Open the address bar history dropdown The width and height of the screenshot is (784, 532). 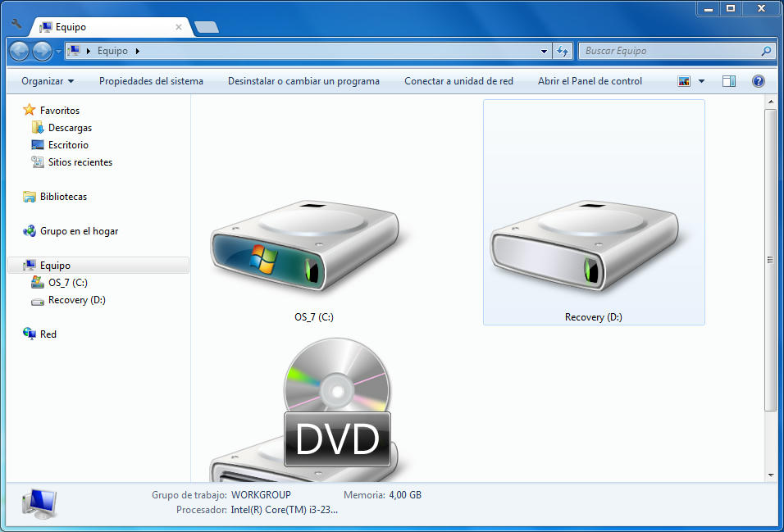pyautogui.click(x=544, y=51)
